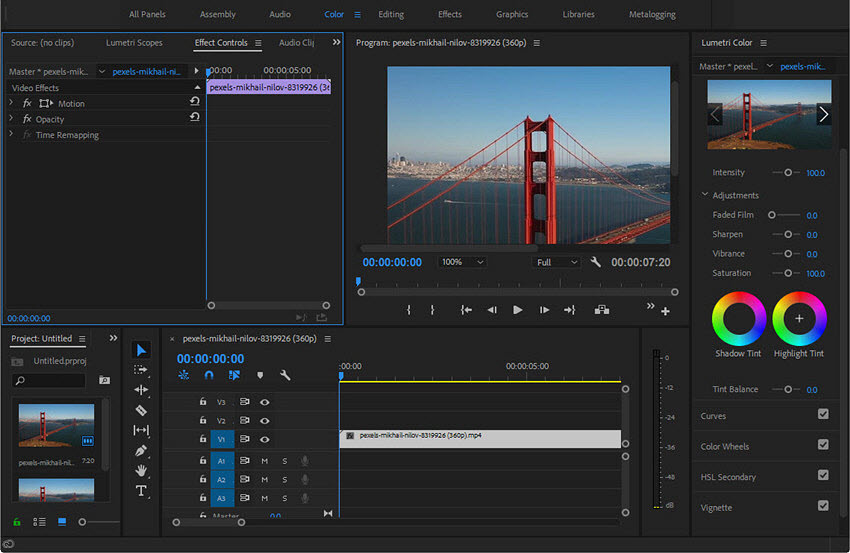
Task: Click the Project search field
Action: pos(49,381)
